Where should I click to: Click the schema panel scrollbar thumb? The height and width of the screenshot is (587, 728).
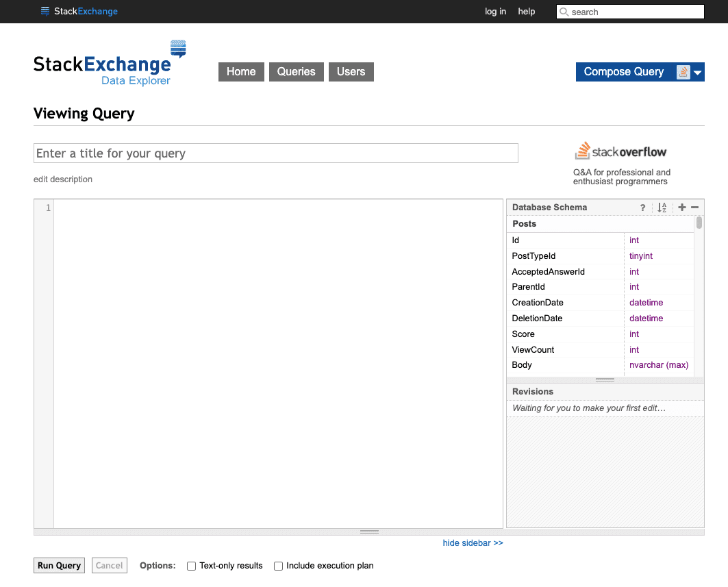coord(699,223)
